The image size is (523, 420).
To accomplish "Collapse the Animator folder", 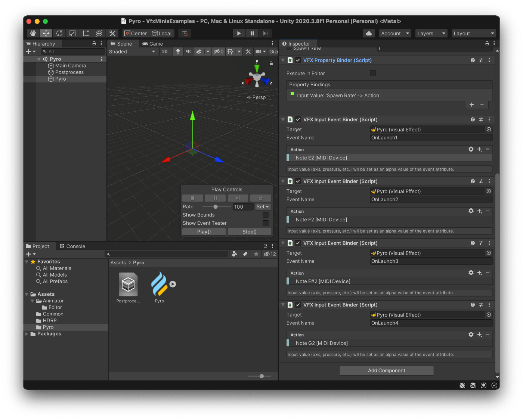I will [x=33, y=301].
